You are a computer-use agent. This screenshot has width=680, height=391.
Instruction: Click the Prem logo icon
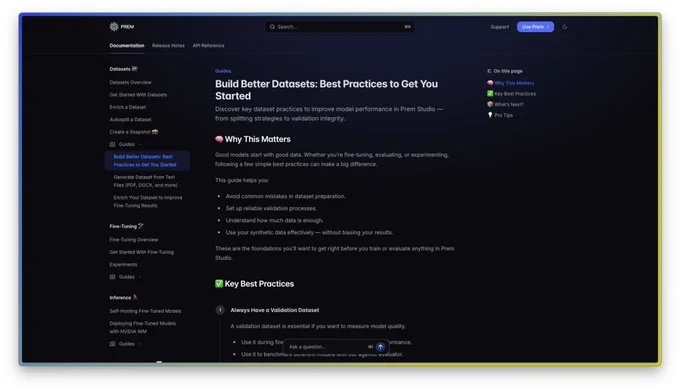(114, 26)
